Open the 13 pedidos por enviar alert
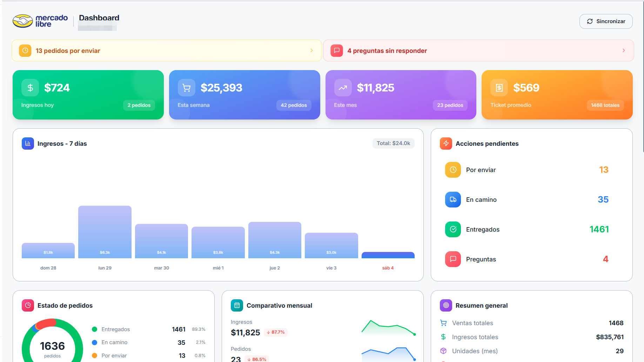Screen dimensions: 644x362 point(167,50)
